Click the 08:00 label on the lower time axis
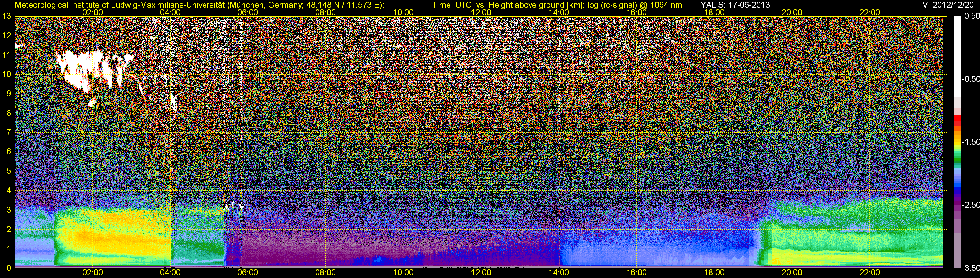Image resolution: width=980 pixels, height=278 pixels. click(326, 273)
